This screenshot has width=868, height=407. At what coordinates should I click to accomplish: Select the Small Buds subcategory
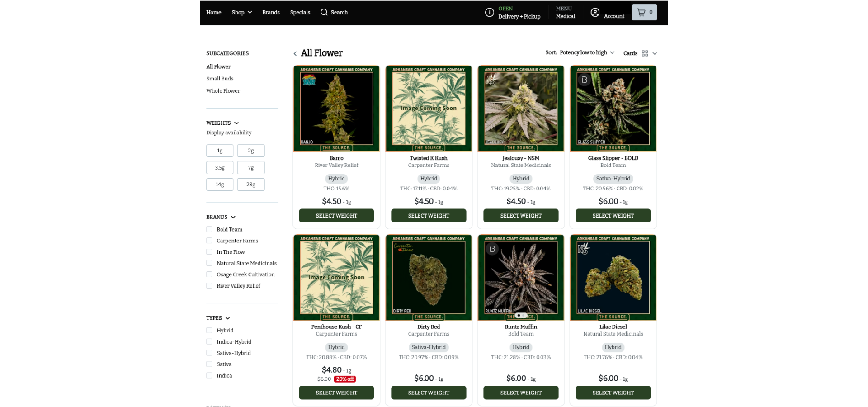tap(220, 79)
